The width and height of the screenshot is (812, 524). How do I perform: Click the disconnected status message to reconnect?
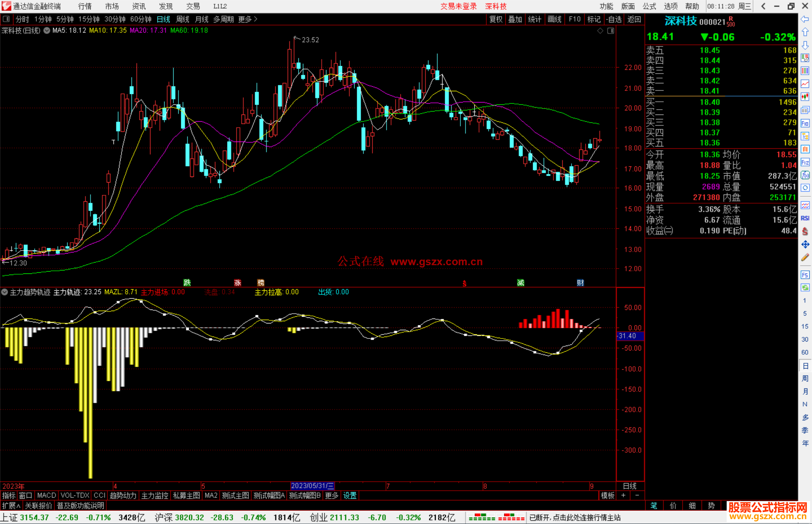(575, 518)
